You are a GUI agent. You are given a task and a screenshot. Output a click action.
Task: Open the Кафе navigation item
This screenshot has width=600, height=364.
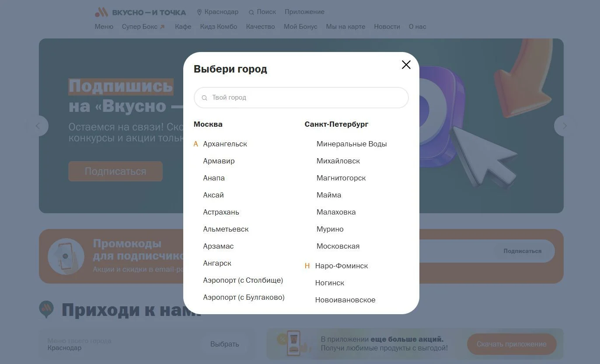pyautogui.click(x=183, y=27)
